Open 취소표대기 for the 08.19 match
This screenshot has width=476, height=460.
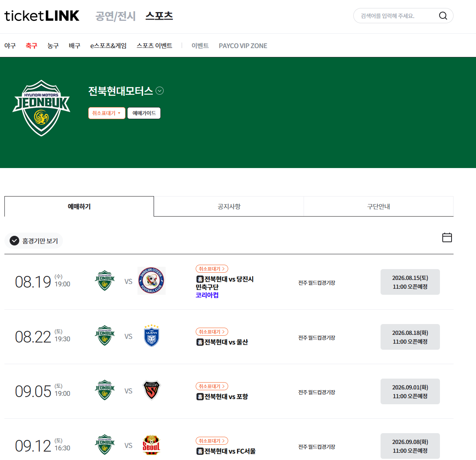[x=212, y=269]
